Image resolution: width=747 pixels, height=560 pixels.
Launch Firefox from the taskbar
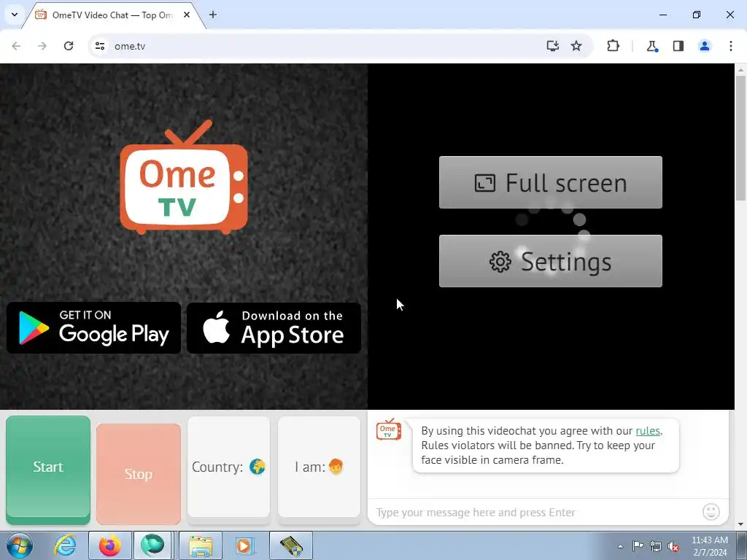coord(109,545)
